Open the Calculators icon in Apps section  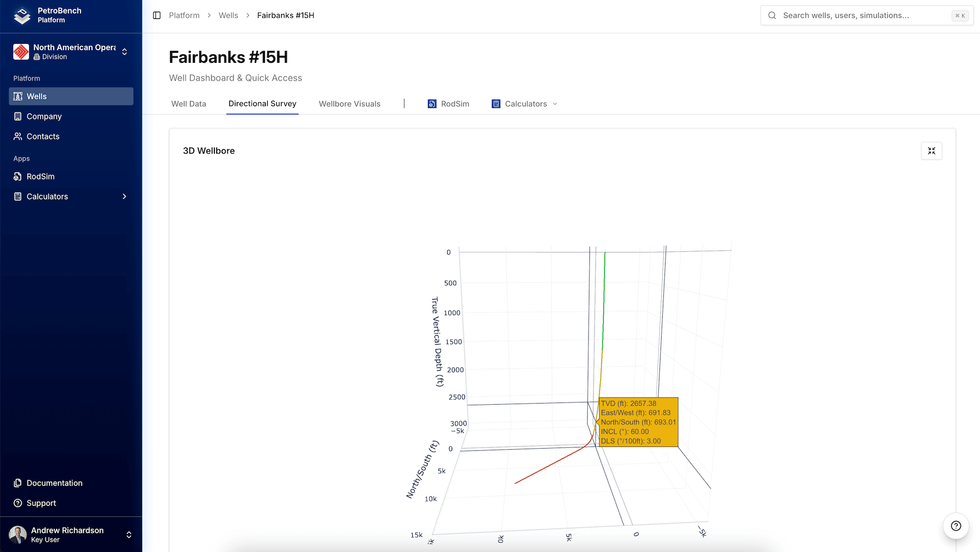coord(17,196)
